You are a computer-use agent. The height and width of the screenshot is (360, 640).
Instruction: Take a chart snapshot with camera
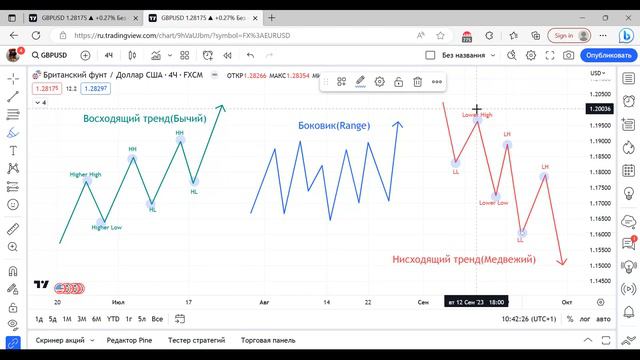point(569,55)
